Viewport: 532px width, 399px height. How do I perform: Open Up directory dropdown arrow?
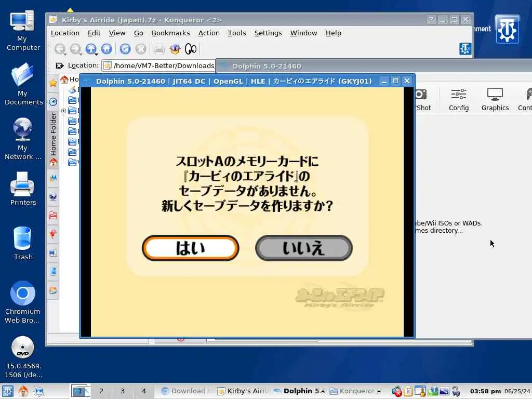point(96,54)
